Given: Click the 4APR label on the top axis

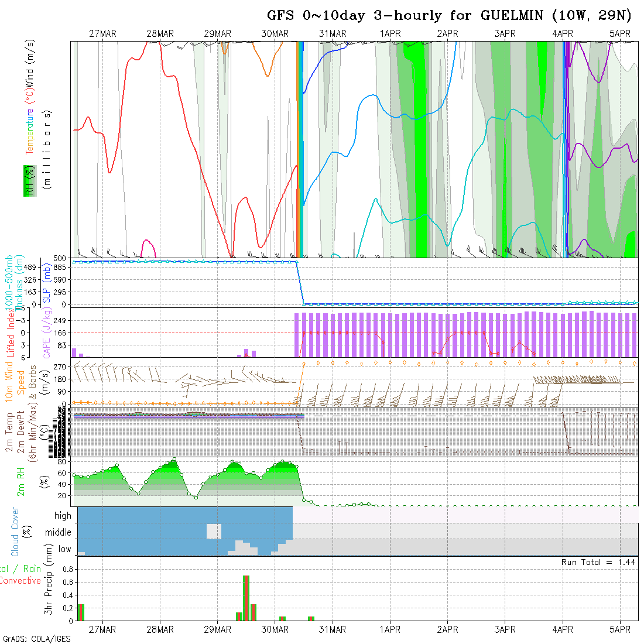Looking at the screenshot, I should pyautogui.click(x=563, y=33).
